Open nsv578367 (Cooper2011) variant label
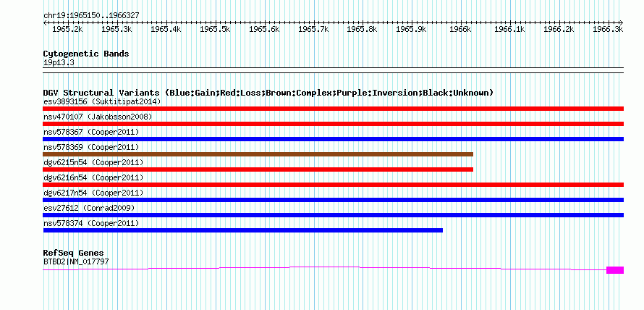This screenshot has width=644, height=310. 91,132
